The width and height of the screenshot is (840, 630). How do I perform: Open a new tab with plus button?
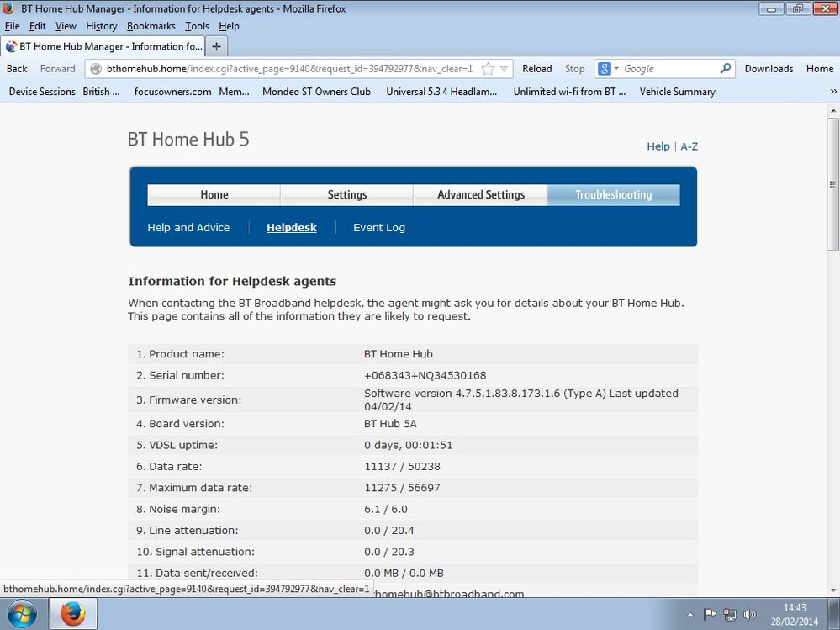pyautogui.click(x=216, y=46)
